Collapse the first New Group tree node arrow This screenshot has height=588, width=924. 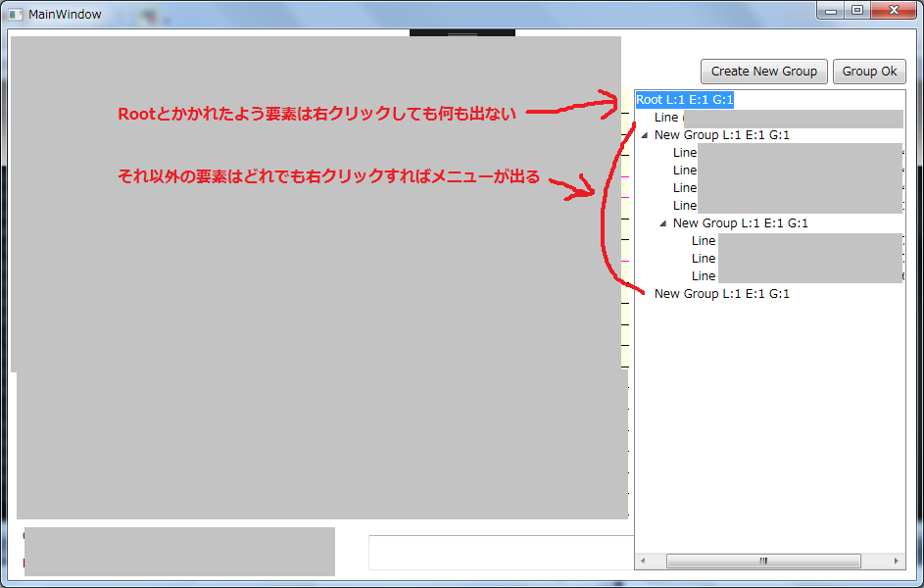[x=645, y=136]
